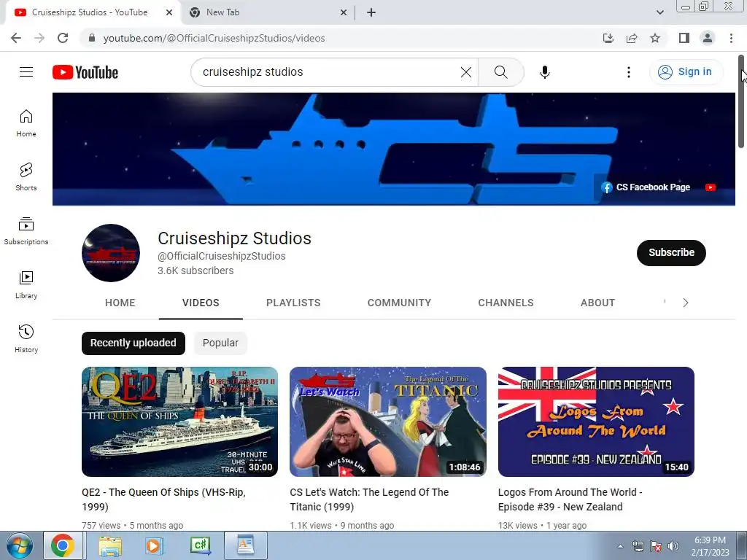747x560 pixels.
Task: Open the browser side panel
Action: pos(684,38)
